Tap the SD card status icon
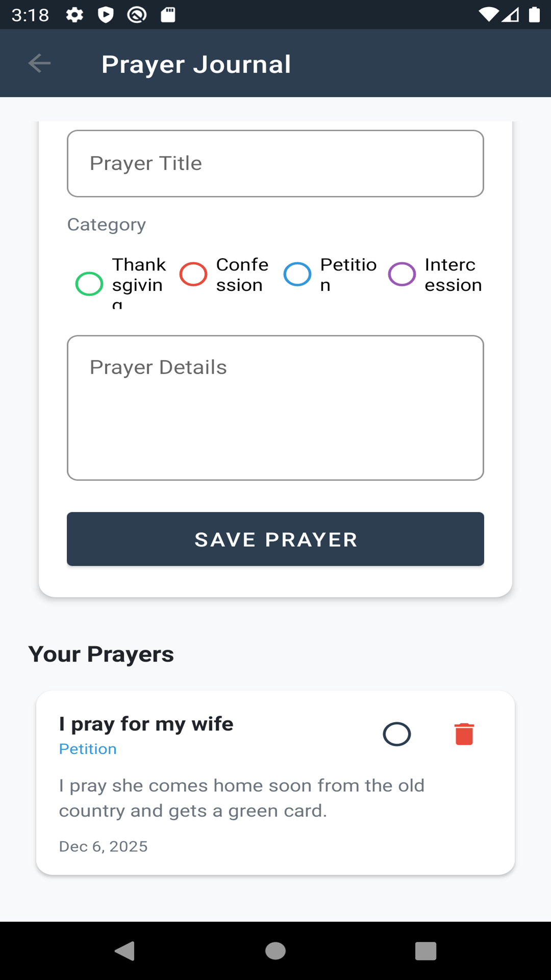This screenshot has height=980, width=551. tap(168, 15)
